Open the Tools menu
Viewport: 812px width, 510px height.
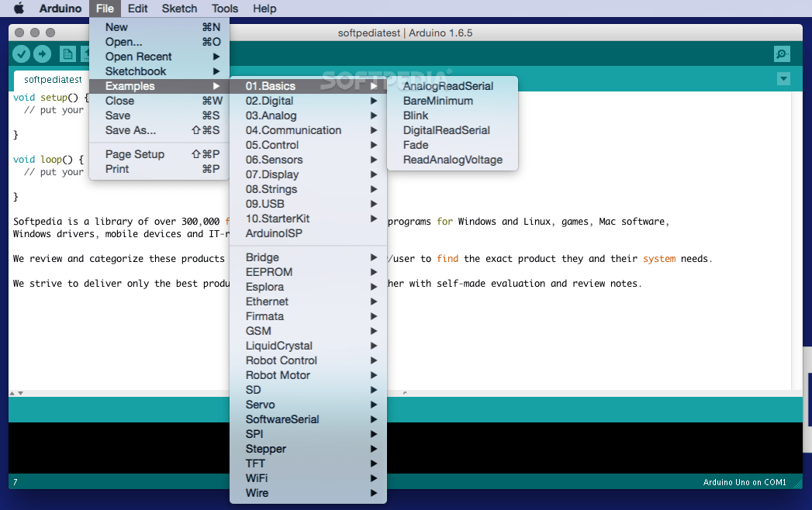tap(224, 9)
